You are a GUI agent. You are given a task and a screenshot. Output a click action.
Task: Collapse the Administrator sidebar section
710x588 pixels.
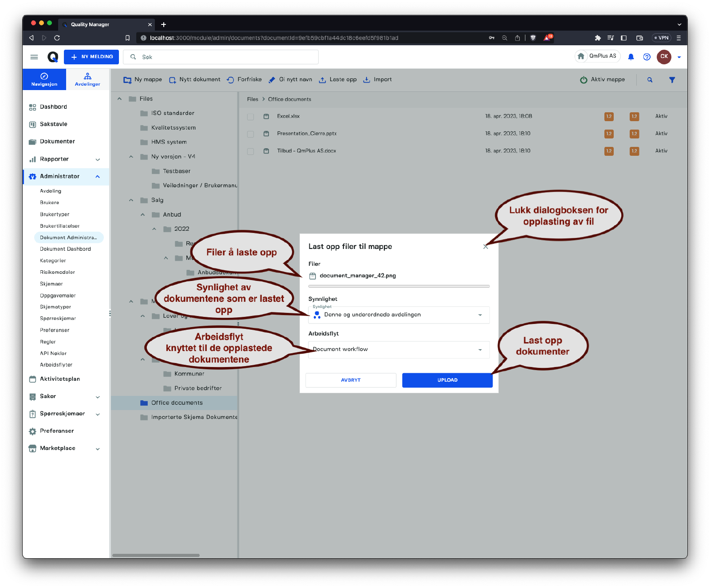[x=98, y=177]
